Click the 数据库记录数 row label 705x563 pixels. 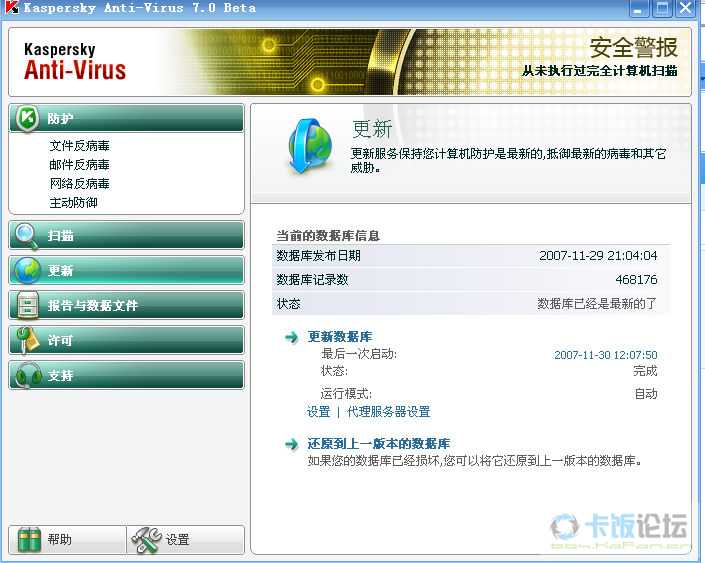coord(312,280)
